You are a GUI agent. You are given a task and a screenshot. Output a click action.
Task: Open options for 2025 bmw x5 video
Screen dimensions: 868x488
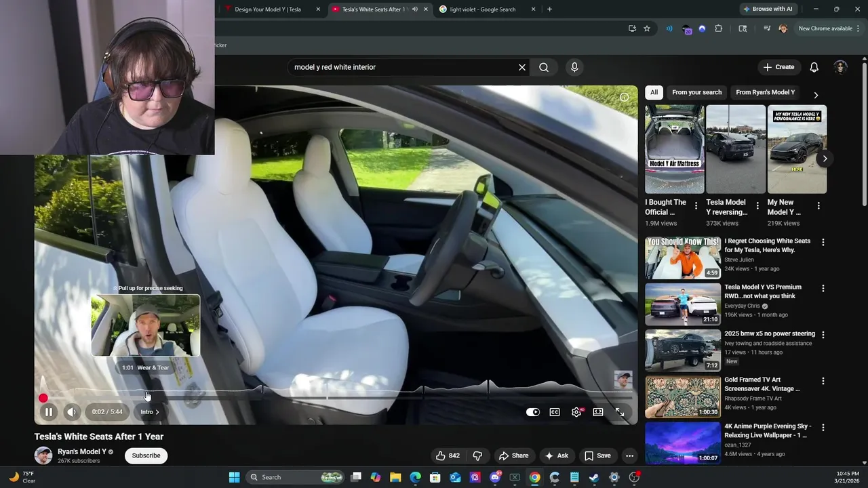point(823,335)
